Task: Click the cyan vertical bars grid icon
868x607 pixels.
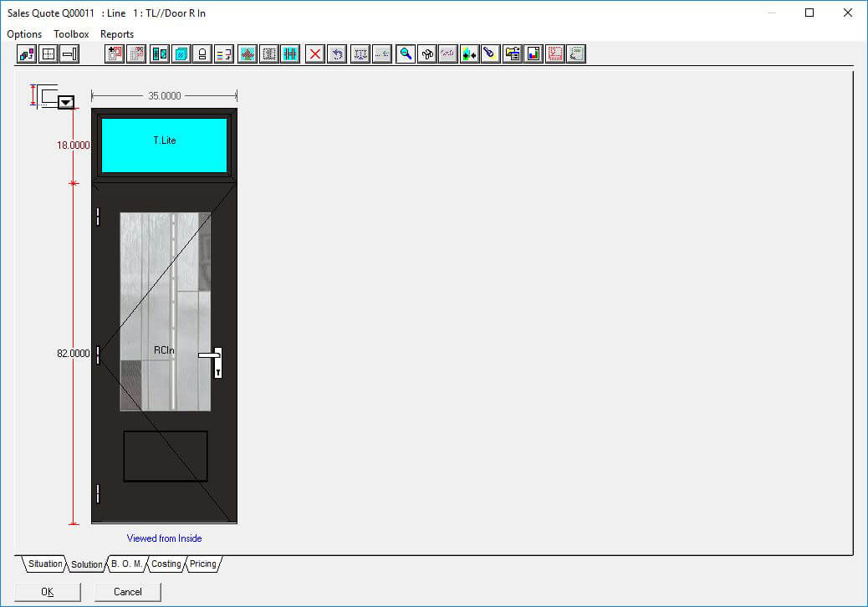Action: tap(290, 54)
